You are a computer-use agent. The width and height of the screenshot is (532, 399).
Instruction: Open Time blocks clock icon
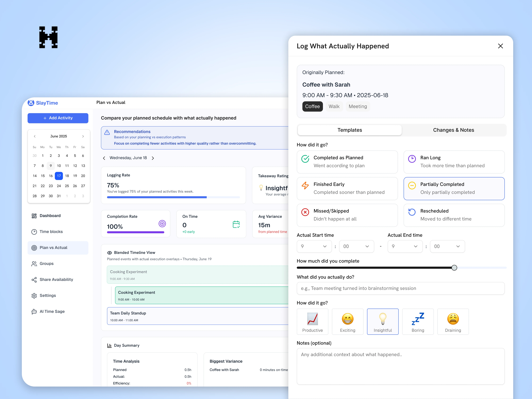pos(34,232)
